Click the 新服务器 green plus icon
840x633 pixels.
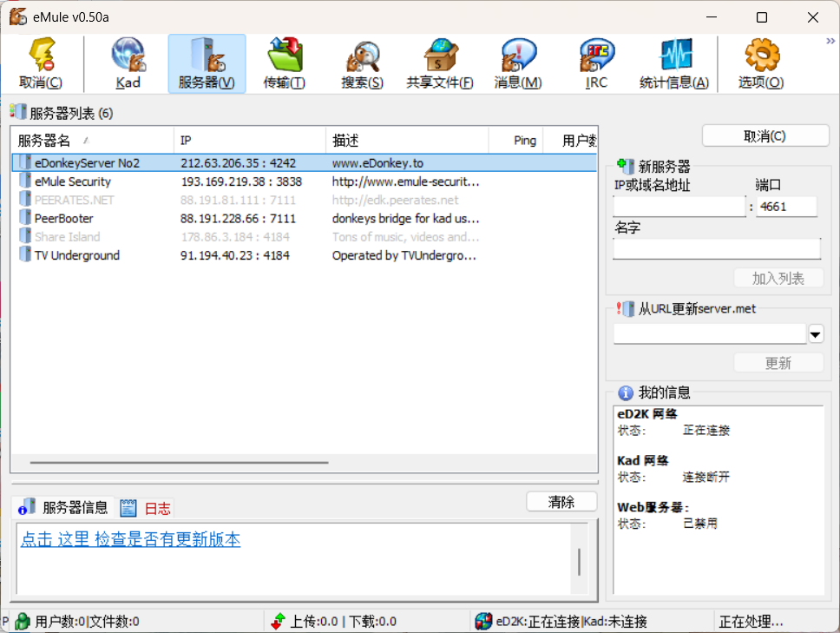click(x=625, y=166)
